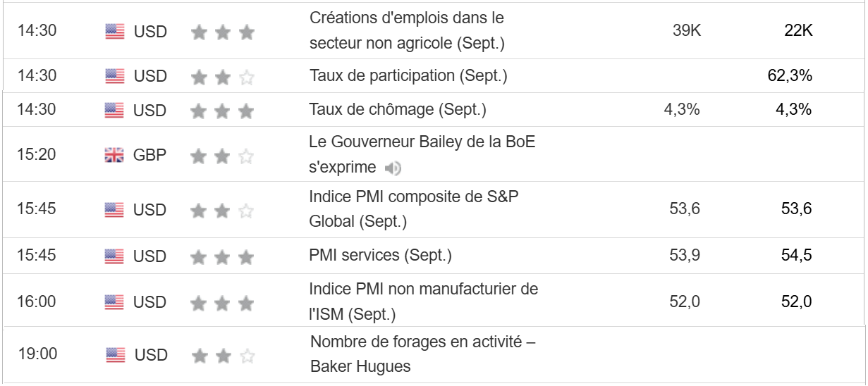Open Taux de chômage (Sept.) details

coord(397,110)
